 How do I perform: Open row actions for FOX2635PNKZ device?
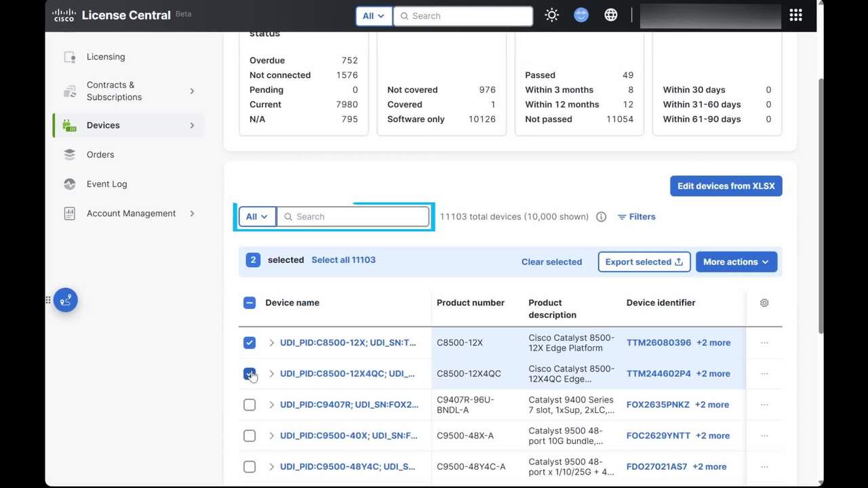coord(764,405)
